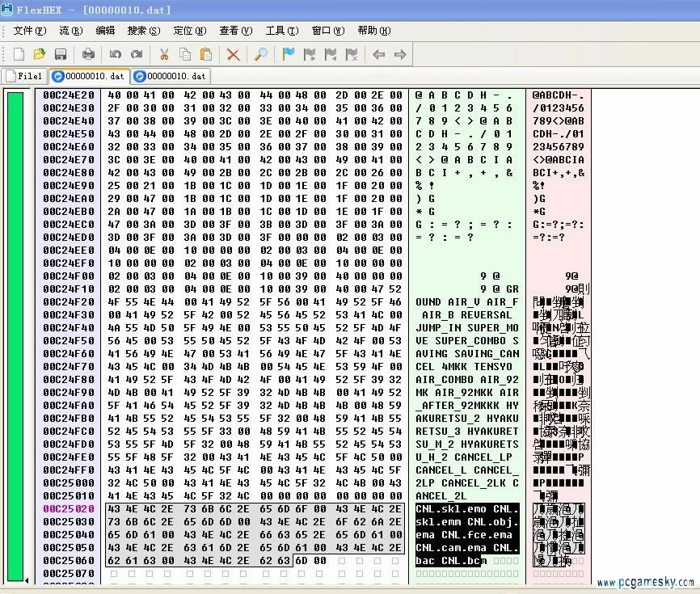Image resolution: width=700 pixels, height=594 pixels.
Task: Open the 编辑 menu
Action: click(105, 31)
